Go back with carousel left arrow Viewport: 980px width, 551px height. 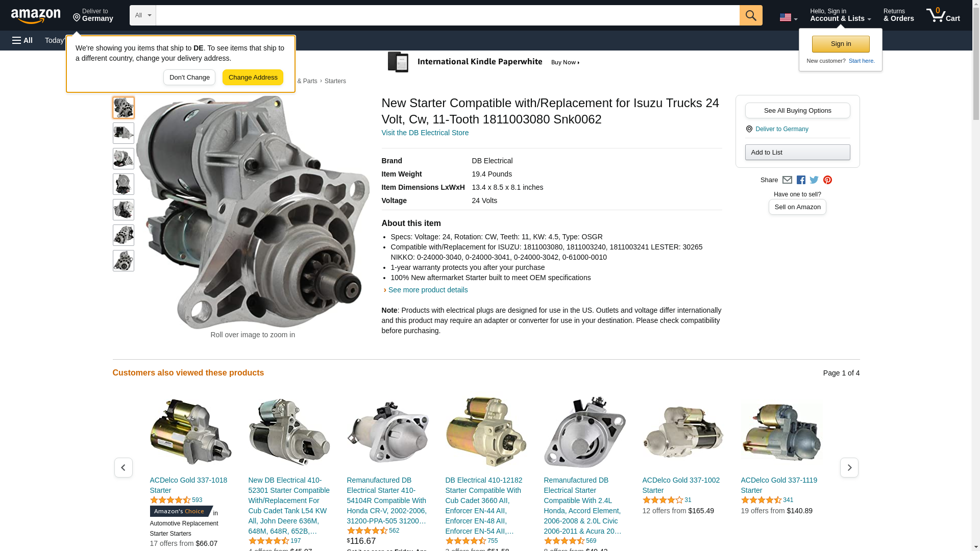click(123, 467)
